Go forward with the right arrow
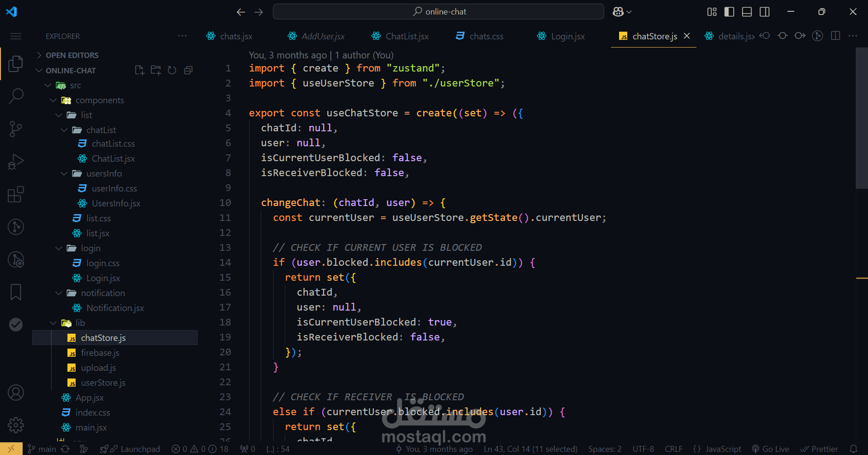The height and width of the screenshot is (455, 868). (258, 12)
